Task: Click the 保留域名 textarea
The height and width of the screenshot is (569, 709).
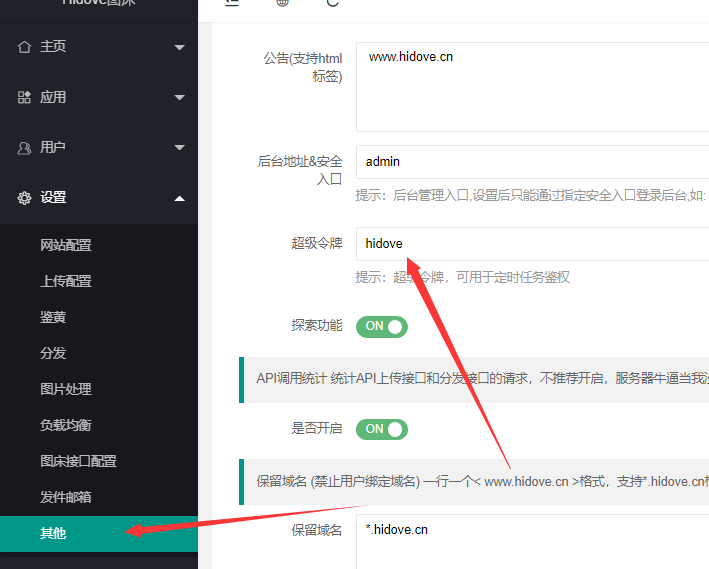Action: coord(532,541)
